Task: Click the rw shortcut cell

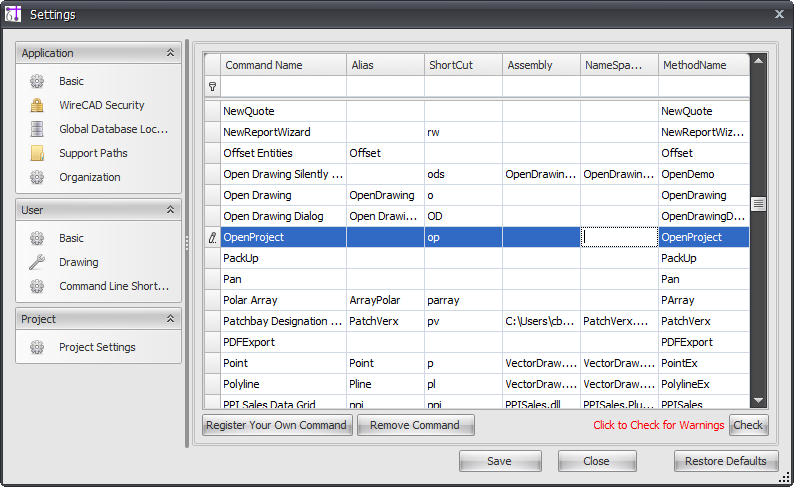Action: click(463, 132)
